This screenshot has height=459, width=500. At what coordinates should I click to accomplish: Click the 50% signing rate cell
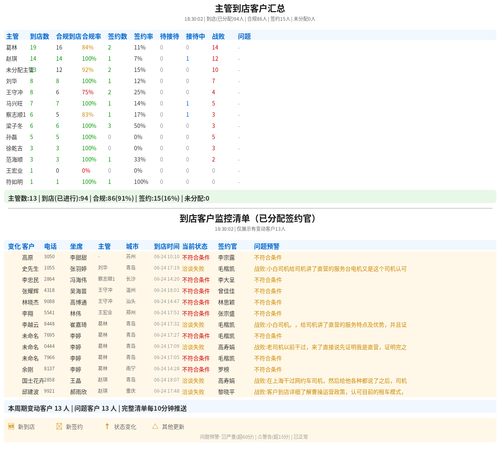tap(140, 126)
